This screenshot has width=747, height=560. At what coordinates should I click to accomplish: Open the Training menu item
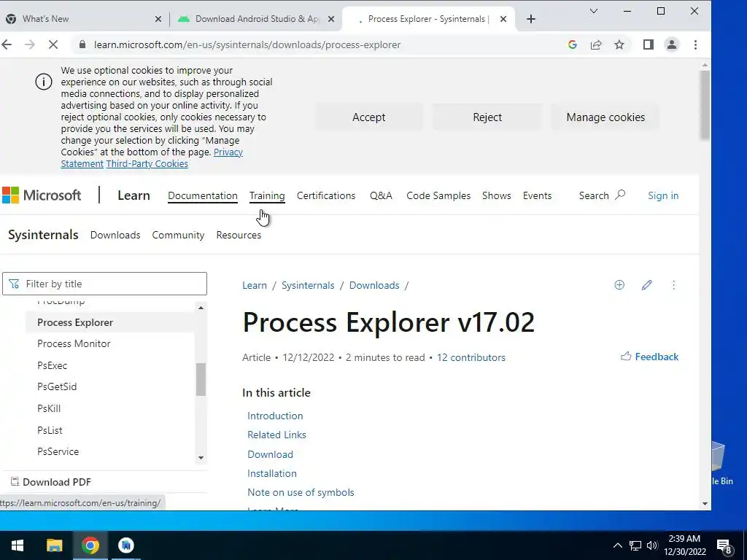tap(267, 195)
